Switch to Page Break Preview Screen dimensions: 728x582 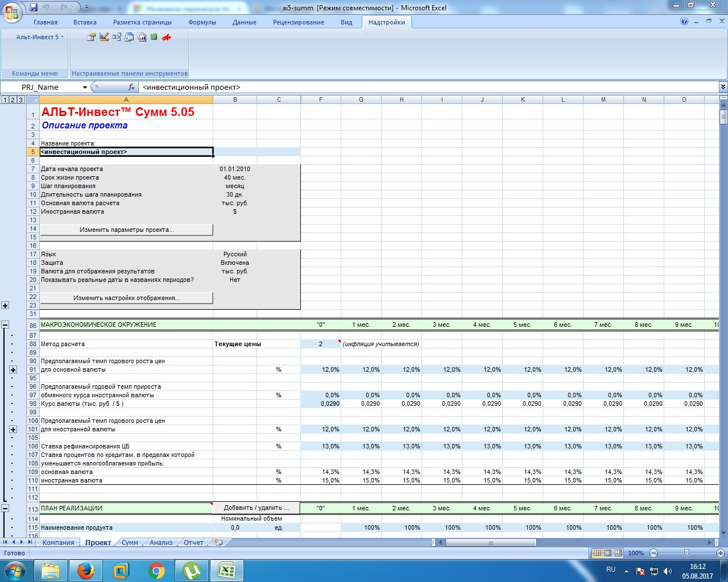coord(618,553)
